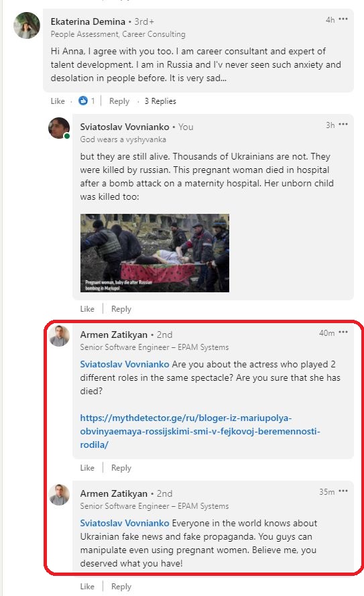
Task: Open the stretcher photo thumbnail
Action: (x=155, y=253)
